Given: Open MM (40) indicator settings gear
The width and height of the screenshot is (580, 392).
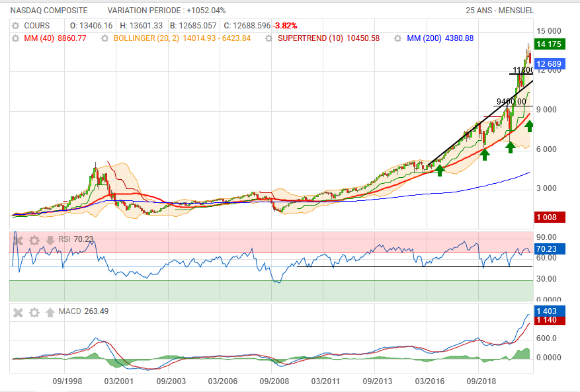Looking at the screenshot, I should point(15,38).
